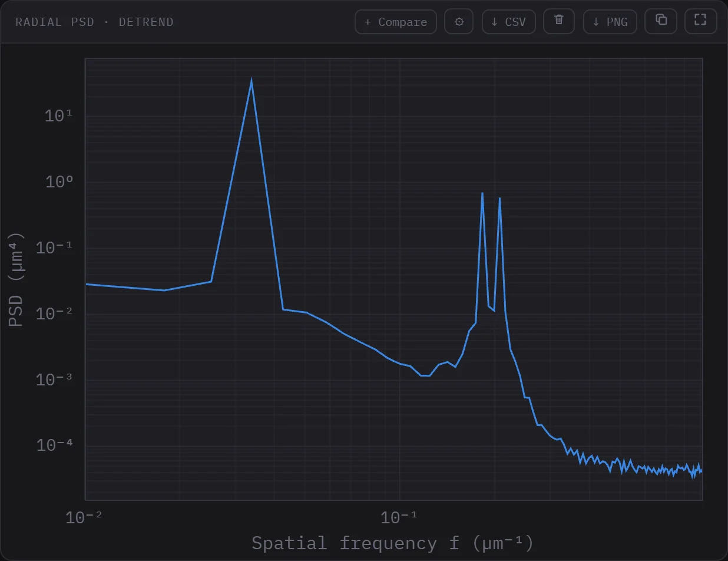
Task: Click the tallest peak of the PSD curve
Action: click(252, 81)
